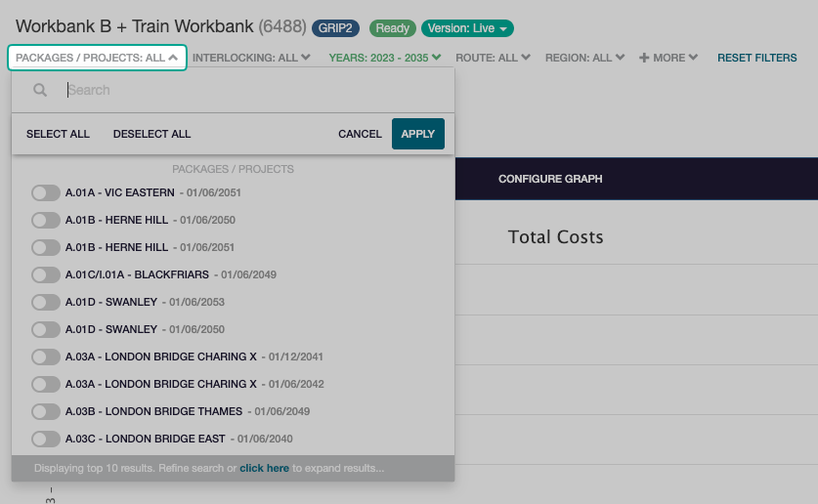Open the Version: Live dropdown
The image size is (818, 504).
tap(467, 28)
